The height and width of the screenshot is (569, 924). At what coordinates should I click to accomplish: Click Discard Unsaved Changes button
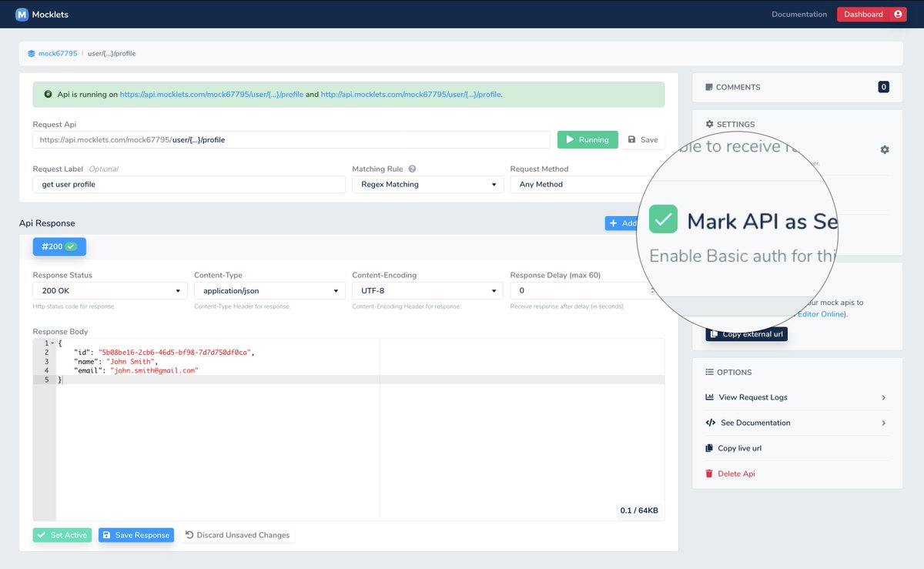(x=237, y=535)
